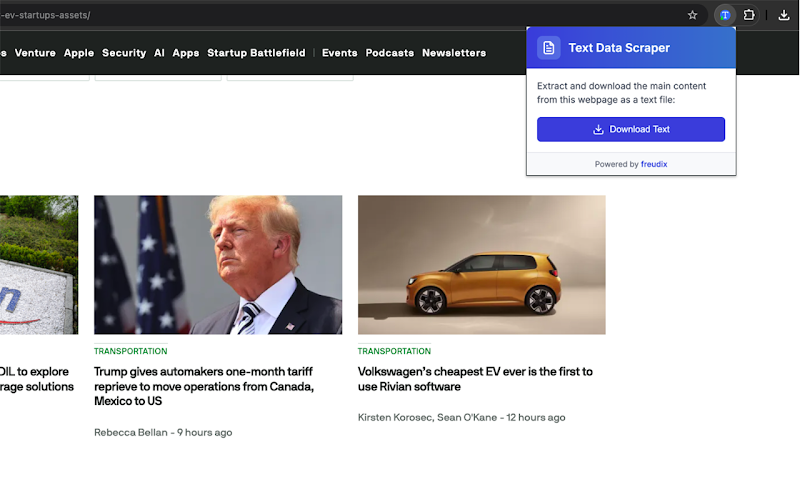The width and height of the screenshot is (800, 500).
Task: Click the document icon in the scraper header
Action: coord(549,48)
